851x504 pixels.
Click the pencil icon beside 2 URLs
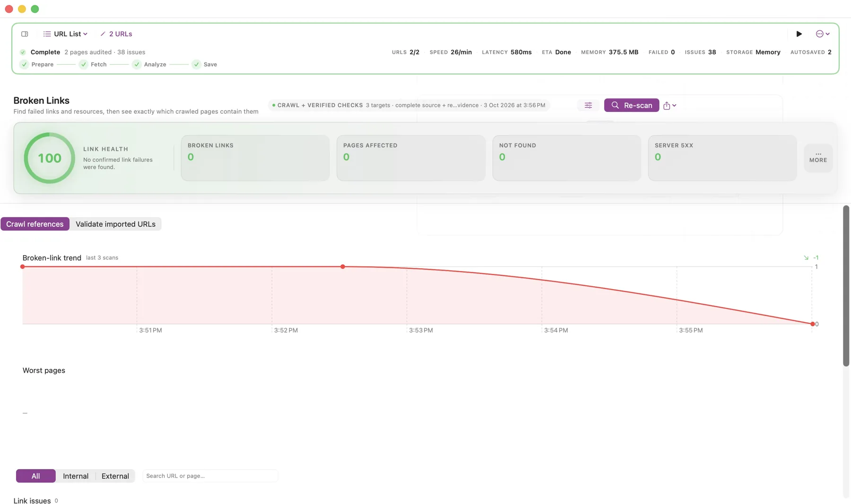[103, 34]
